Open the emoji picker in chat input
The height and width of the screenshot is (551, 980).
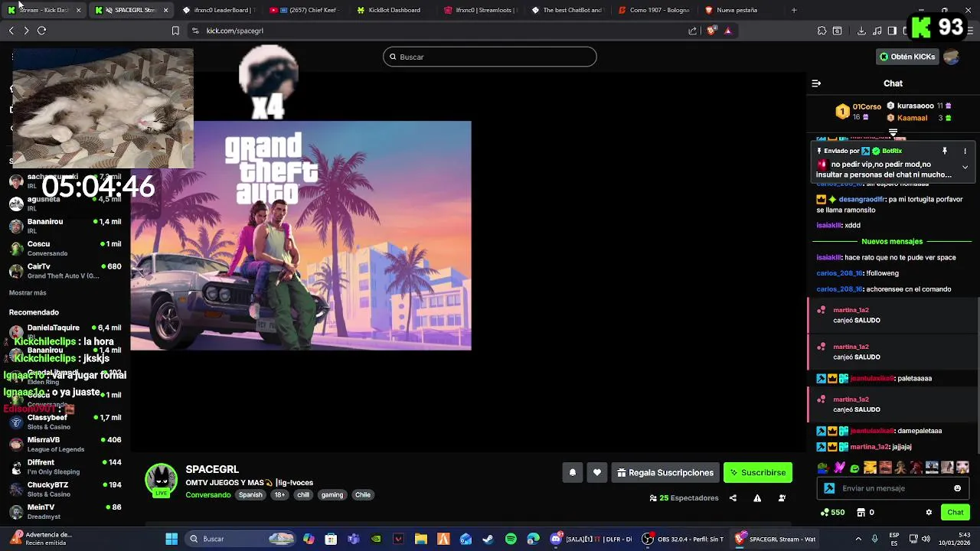pyautogui.click(x=957, y=488)
